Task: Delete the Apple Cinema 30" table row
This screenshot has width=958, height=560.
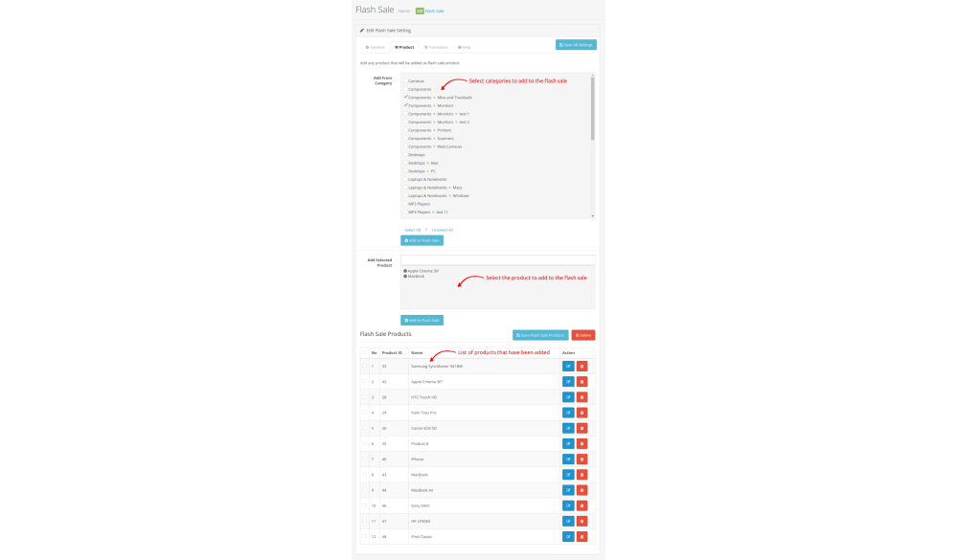Action: [x=582, y=382]
